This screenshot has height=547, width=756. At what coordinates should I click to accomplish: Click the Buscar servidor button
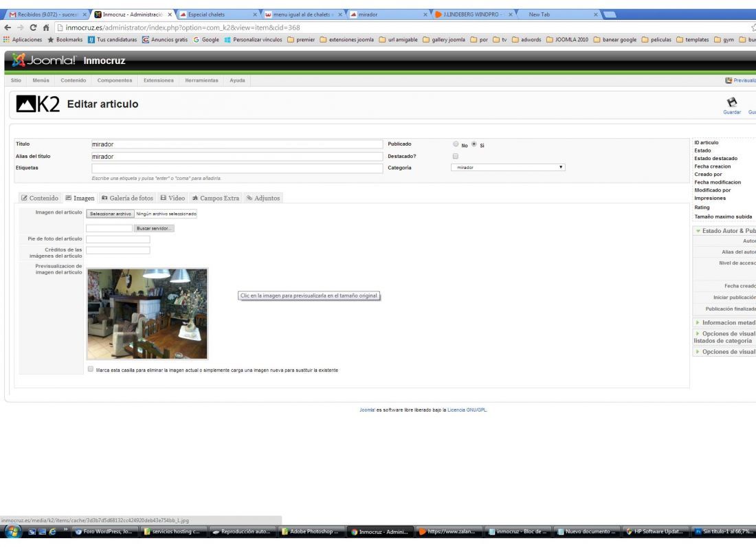154,228
